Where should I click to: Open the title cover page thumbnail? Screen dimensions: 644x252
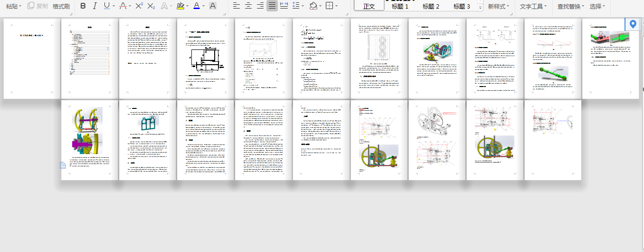(32, 58)
